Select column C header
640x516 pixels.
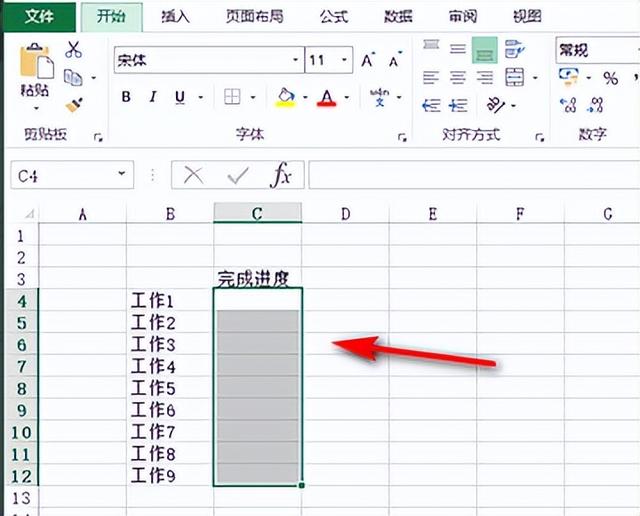(258, 213)
